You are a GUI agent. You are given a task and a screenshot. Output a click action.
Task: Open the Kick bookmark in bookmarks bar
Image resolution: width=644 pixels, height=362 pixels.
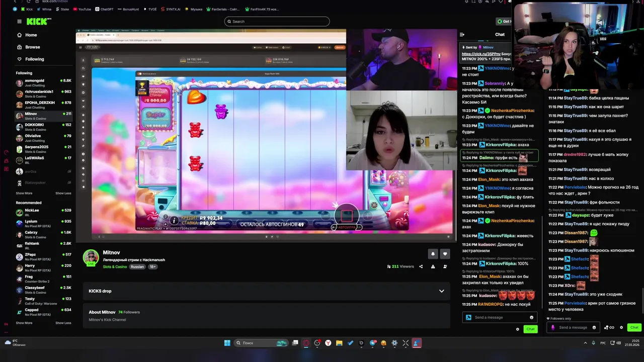pos(26,9)
